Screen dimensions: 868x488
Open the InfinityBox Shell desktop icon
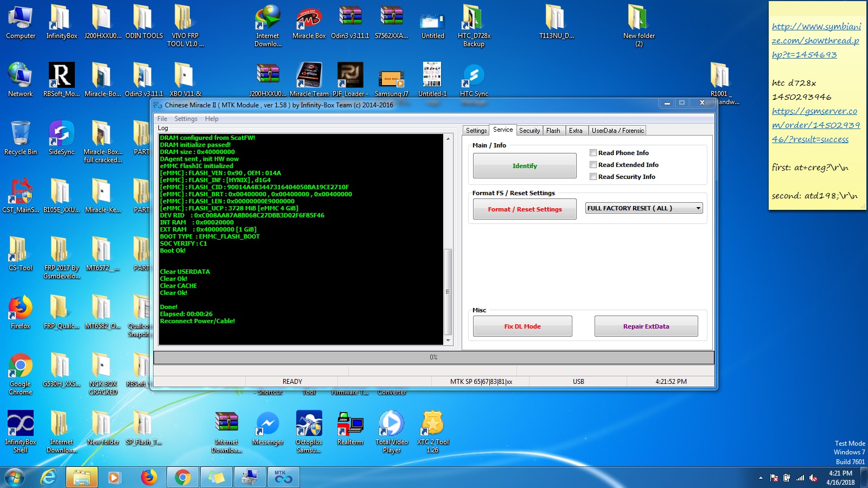(21, 432)
